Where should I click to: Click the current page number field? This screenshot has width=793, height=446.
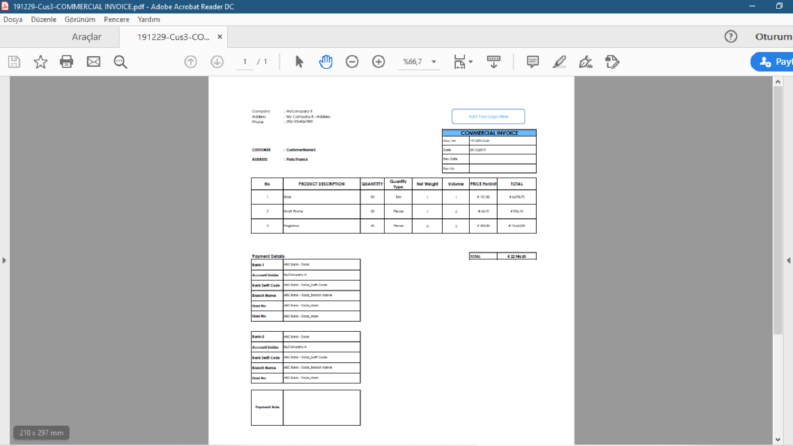click(x=245, y=62)
